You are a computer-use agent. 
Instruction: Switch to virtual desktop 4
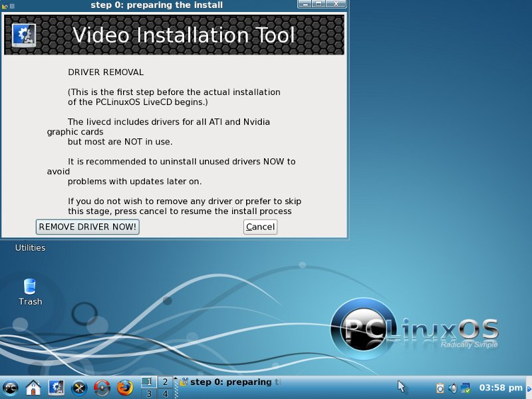[x=165, y=394]
